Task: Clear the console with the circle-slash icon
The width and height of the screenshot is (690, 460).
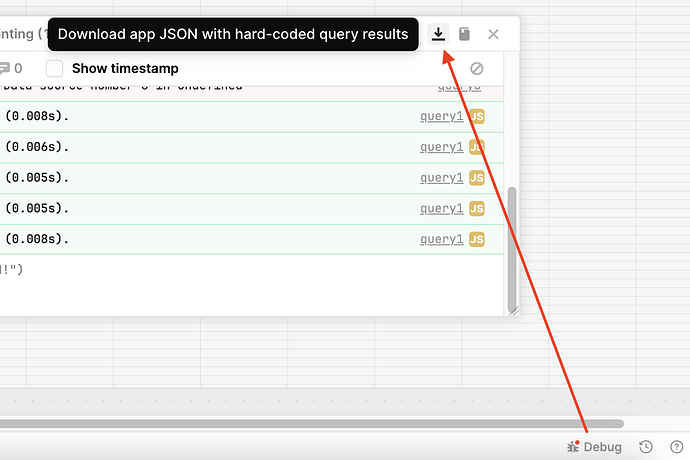Action: click(x=477, y=69)
